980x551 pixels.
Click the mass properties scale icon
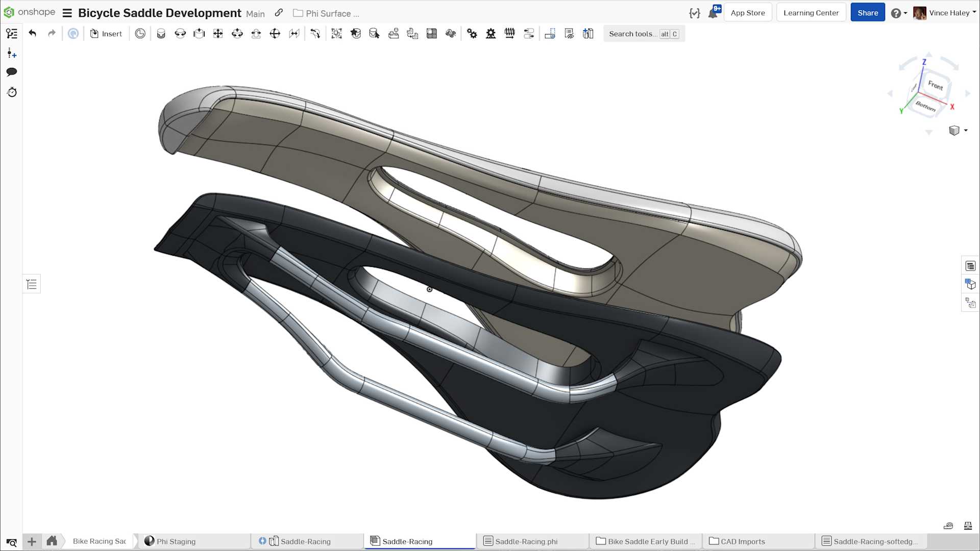[968, 526]
